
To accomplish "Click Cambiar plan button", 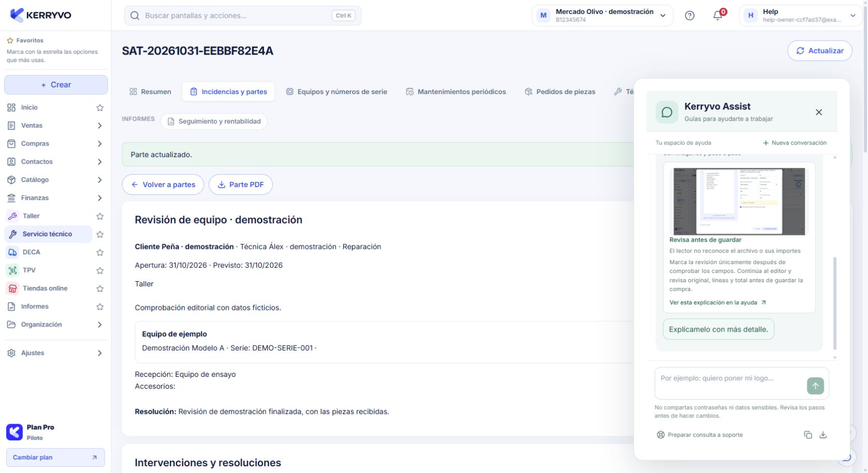I will click(55, 457).
